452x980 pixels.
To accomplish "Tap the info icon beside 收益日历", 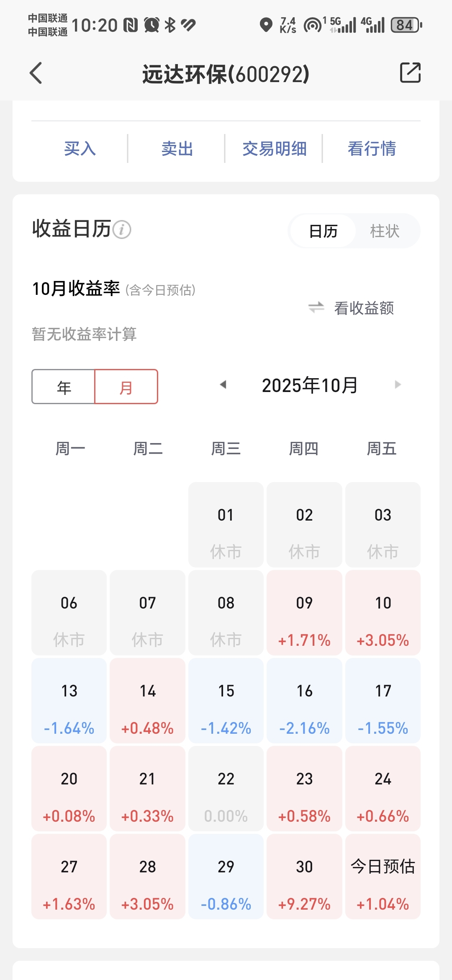I will pyautogui.click(x=122, y=230).
